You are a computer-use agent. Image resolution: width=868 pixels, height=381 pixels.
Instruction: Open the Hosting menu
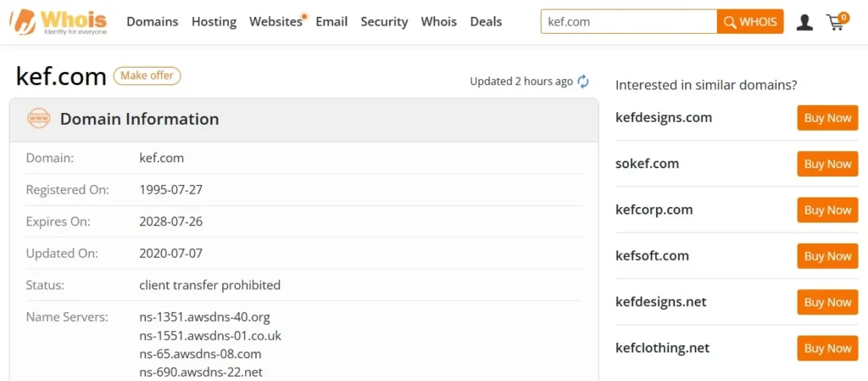click(214, 21)
